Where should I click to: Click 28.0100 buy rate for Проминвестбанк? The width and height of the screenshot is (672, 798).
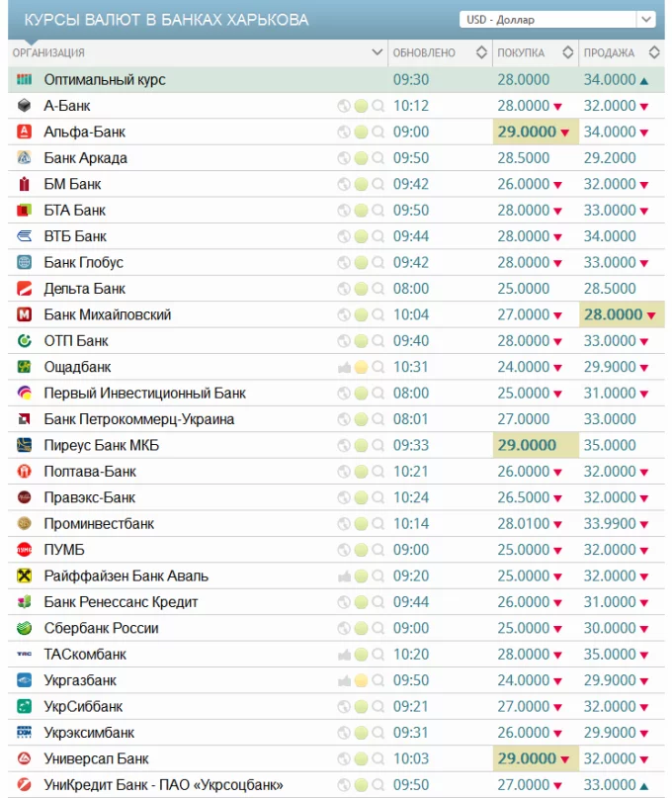tap(524, 524)
